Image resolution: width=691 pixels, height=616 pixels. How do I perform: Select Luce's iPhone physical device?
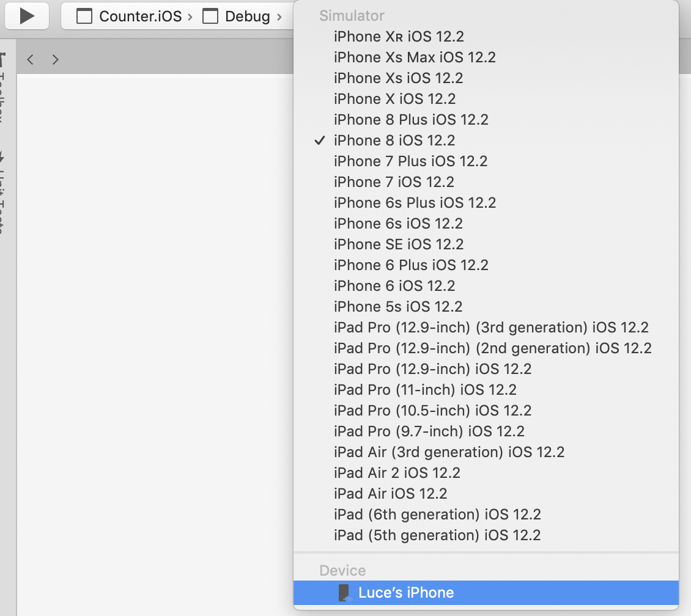(x=486, y=593)
